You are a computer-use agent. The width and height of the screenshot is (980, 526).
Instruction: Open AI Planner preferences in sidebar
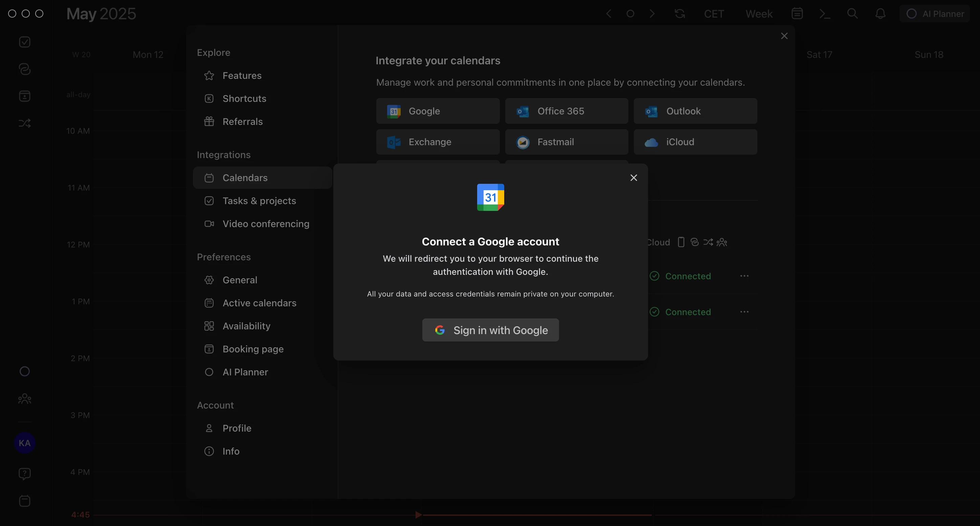click(x=263, y=372)
